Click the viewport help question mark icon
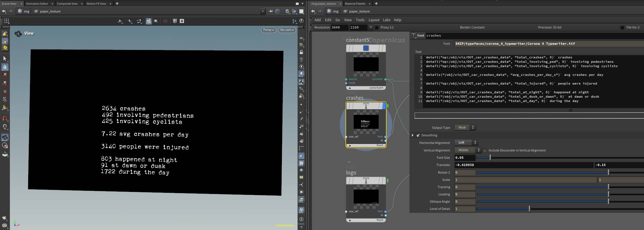644x230 pixels. (301, 21)
